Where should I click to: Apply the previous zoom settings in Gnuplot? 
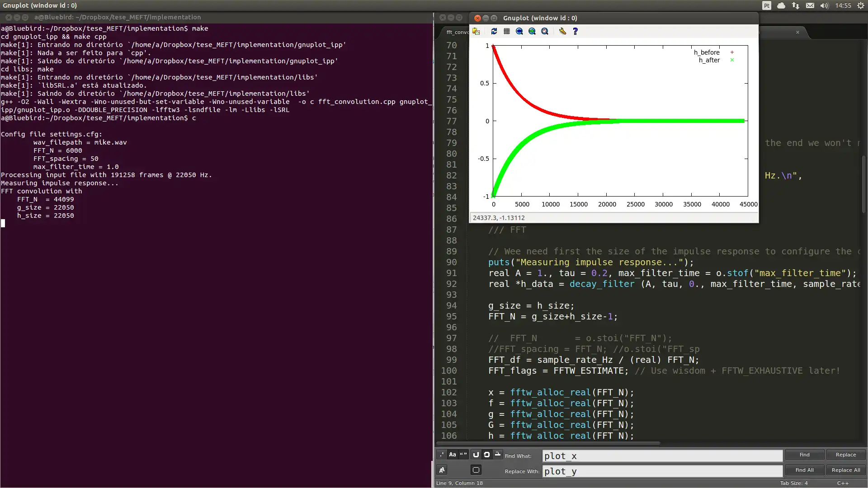point(519,31)
